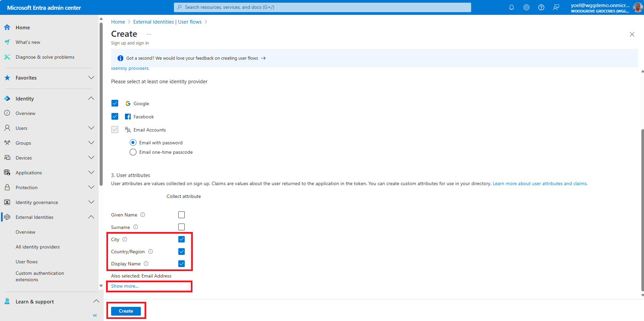644x321 pixels.
Task: Go to All identity providers
Action: [x=37, y=247]
